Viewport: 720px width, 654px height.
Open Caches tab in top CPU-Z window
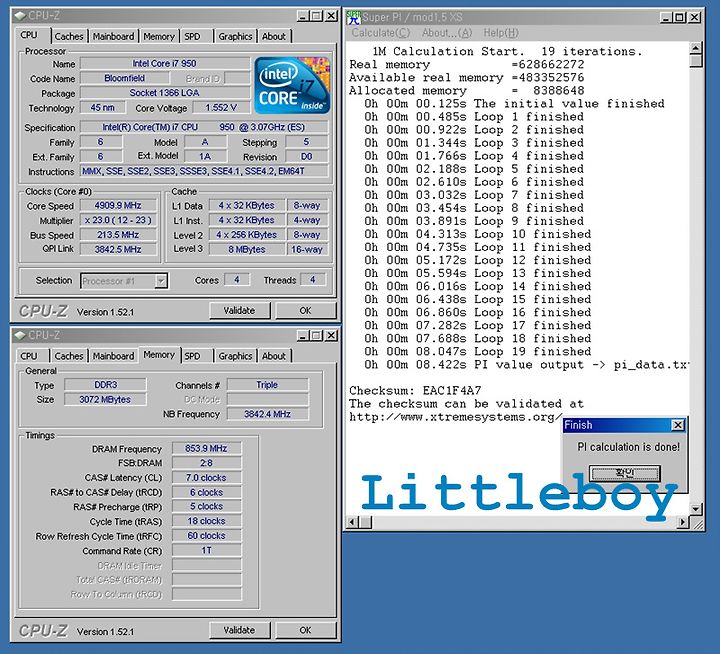(x=69, y=36)
